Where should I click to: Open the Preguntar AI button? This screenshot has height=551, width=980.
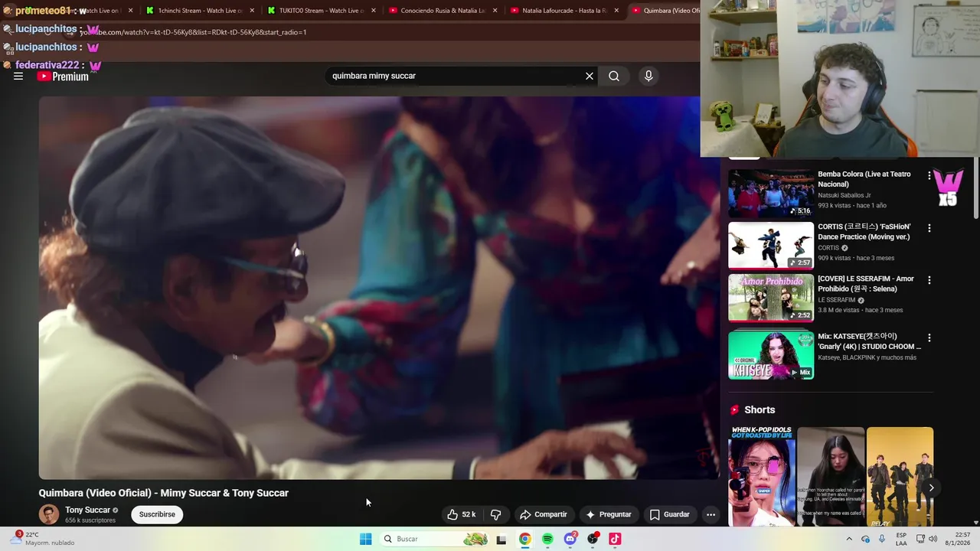pyautogui.click(x=609, y=514)
